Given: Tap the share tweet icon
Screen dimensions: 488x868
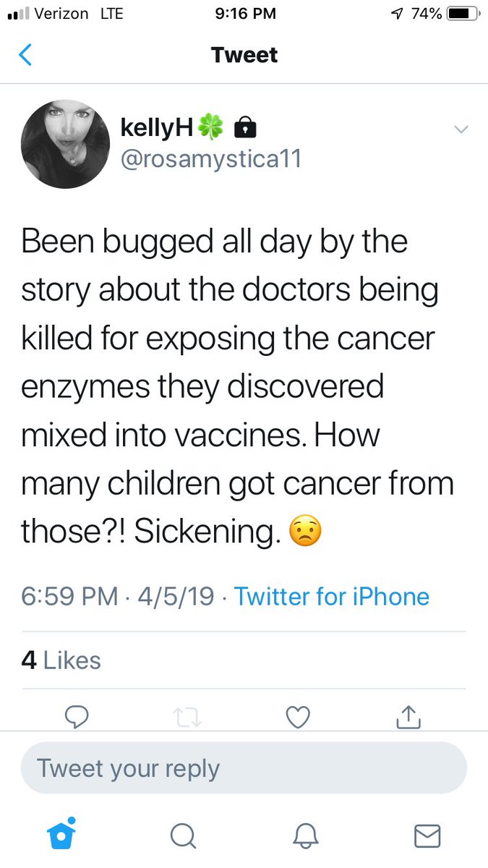Looking at the screenshot, I should [x=408, y=716].
